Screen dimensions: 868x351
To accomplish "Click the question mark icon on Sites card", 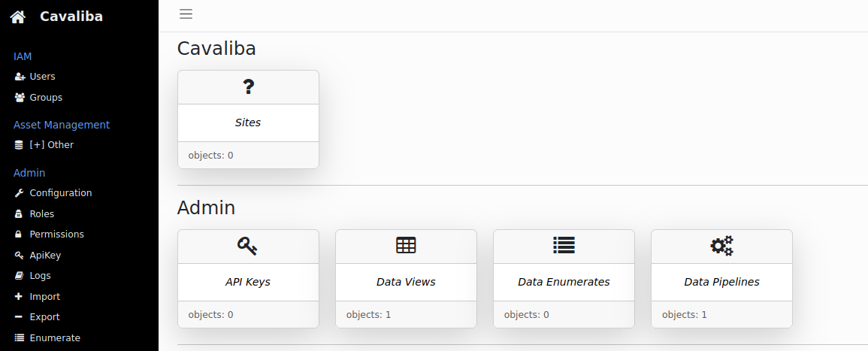I will [x=249, y=87].
